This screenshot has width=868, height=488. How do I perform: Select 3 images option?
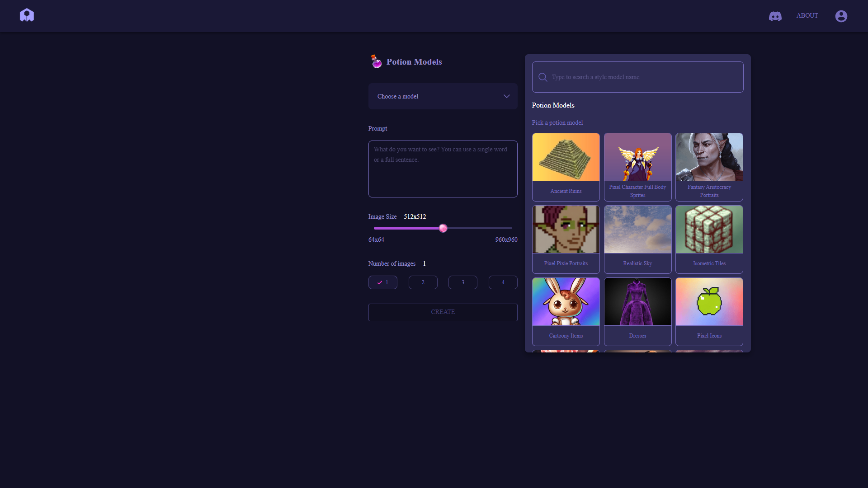click(x=463, y=282)
